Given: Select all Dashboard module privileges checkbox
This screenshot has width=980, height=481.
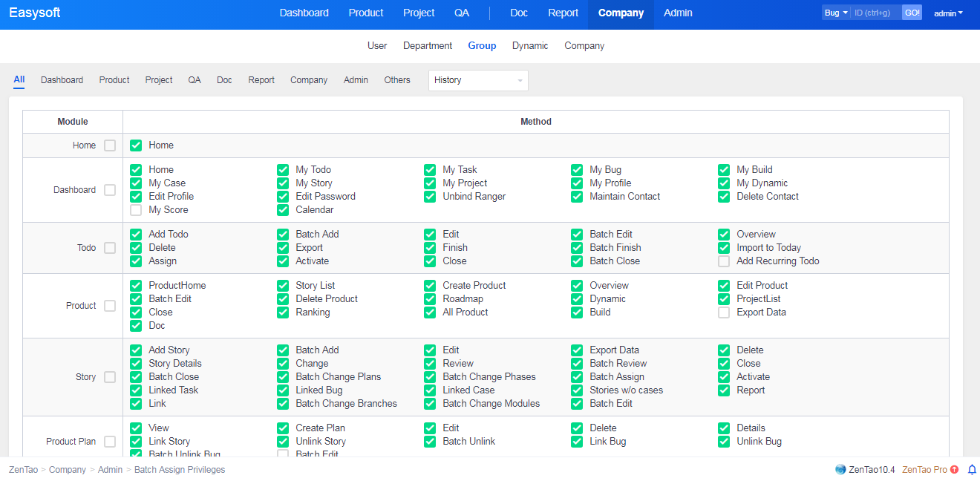Looking at the screenshot, I should click(x=110, y=190).
